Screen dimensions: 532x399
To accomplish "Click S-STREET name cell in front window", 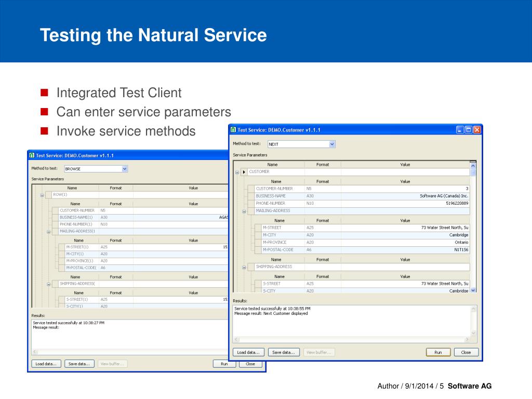I will 283,284.
